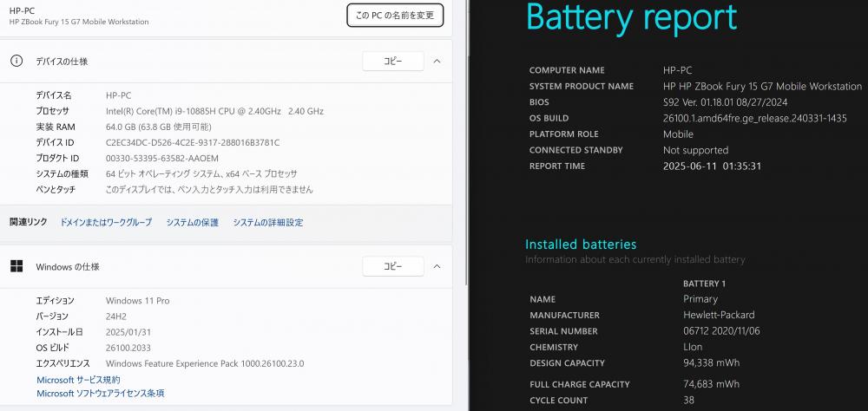868x411 pixels.
Task: Select the 実装 RAM value 64.0 GB
Action: pyautogui.click(x=122, y=127)
